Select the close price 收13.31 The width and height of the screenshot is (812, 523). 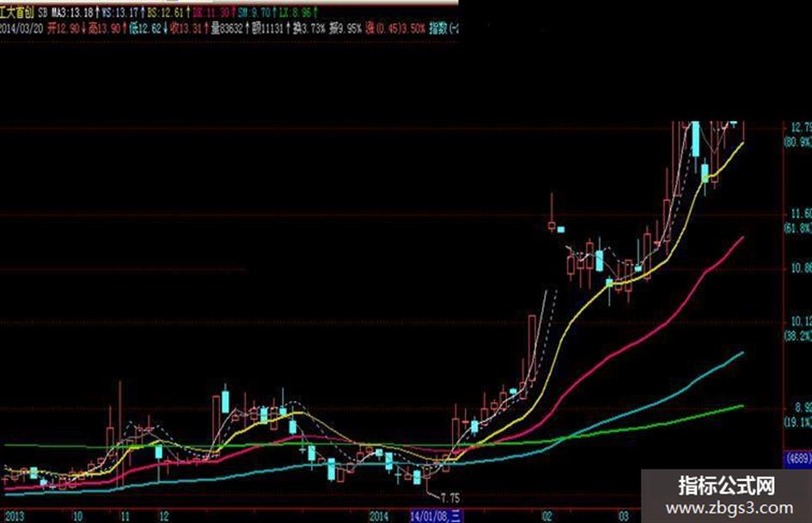(x=186, y=28)
